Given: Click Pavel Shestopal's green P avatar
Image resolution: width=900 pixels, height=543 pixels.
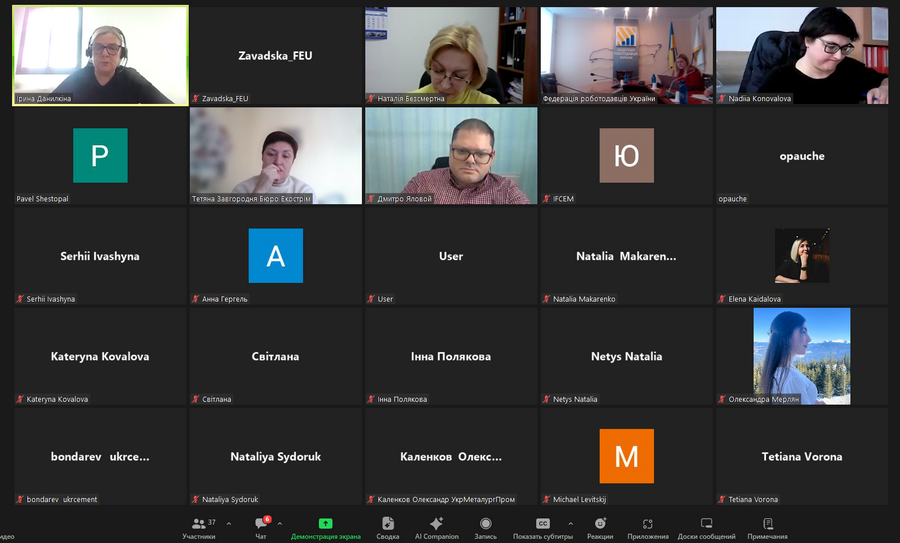Looking at the screenshot, I should (100, 156).
